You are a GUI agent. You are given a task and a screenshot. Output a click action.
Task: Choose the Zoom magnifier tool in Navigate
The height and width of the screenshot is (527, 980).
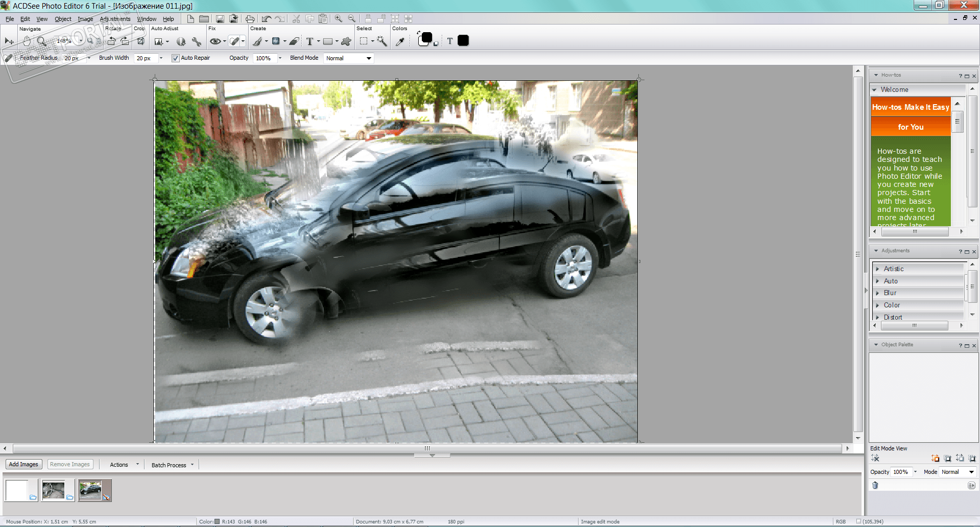(42, 41)
